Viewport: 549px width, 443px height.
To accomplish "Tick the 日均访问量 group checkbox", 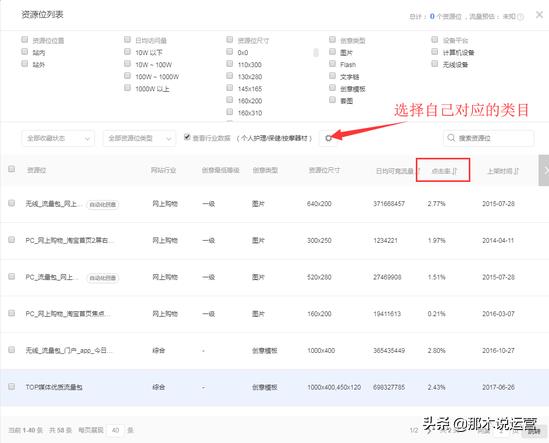I will [127, 39].
